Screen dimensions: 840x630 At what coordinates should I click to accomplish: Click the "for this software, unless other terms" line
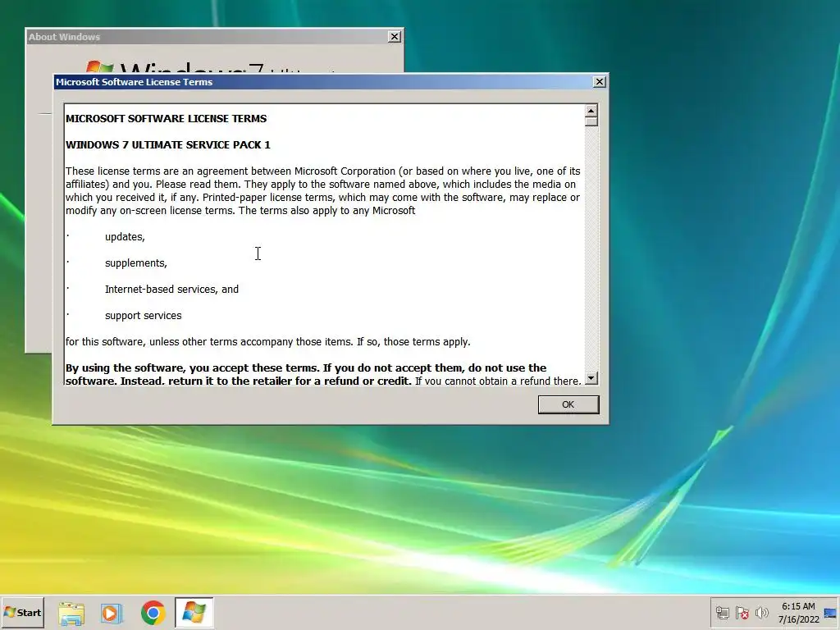pos(268,342)
